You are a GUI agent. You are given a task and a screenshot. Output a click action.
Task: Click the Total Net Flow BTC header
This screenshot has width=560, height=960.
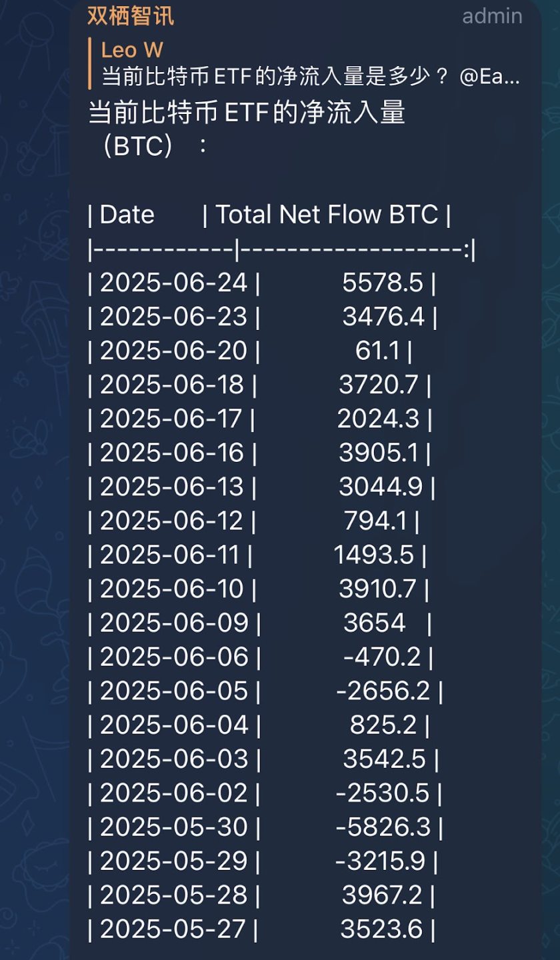tap(327, 215)
